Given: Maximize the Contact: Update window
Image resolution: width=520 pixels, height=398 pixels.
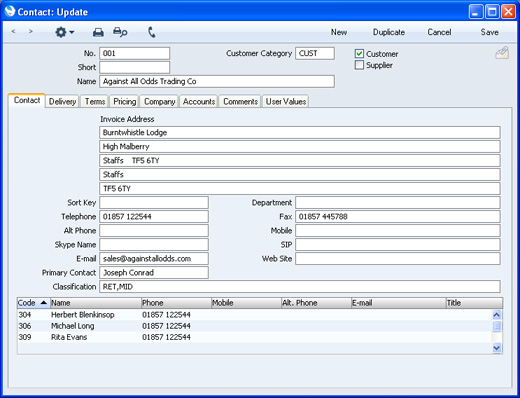Looking at the screenshot, I should pyautogui.click(x=492, y=12).
